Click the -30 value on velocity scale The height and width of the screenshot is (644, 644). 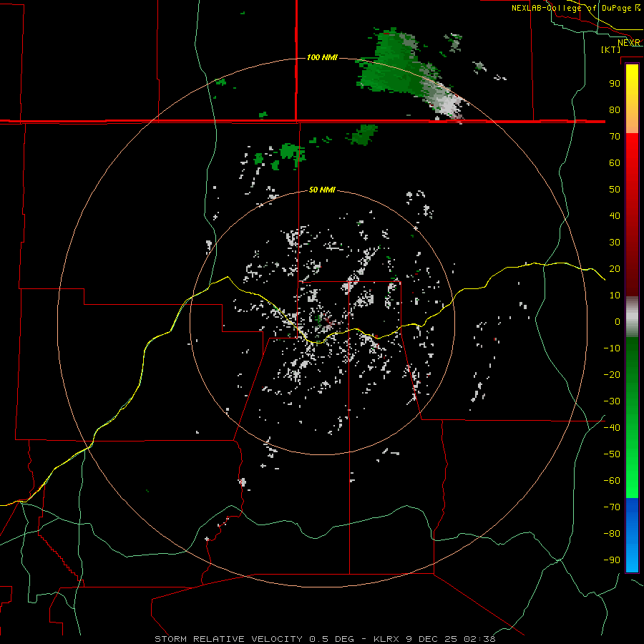pos(612,401)
